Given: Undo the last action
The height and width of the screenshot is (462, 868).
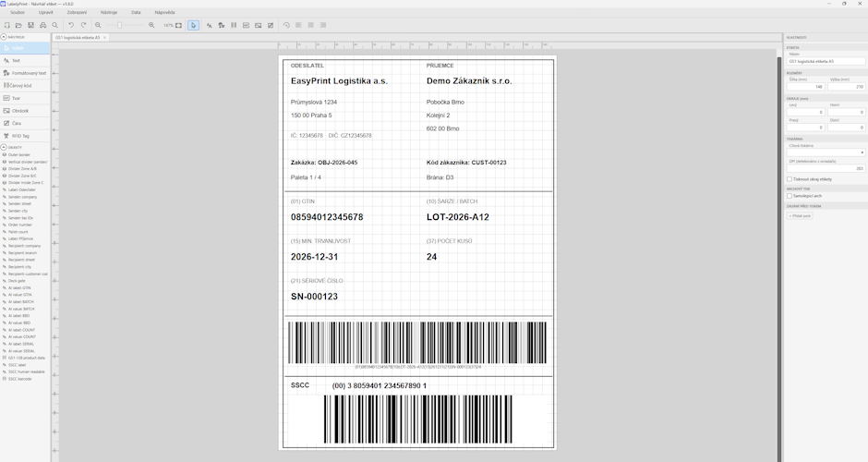Looking at the screenshot, I should coord(71,25).
